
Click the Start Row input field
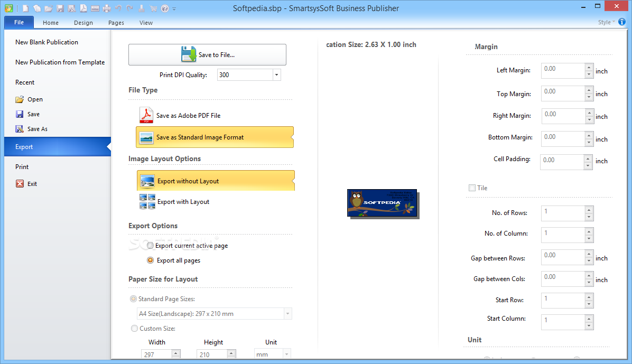tap(563, 300)
